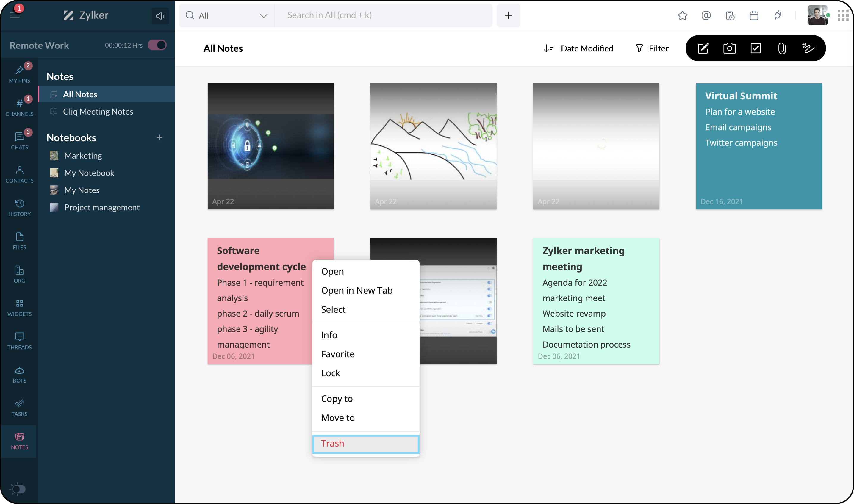The height and width of the screenshot is (504, 854).
Task: Click the new text note pencil icon
Action: [x=703, y=48]
